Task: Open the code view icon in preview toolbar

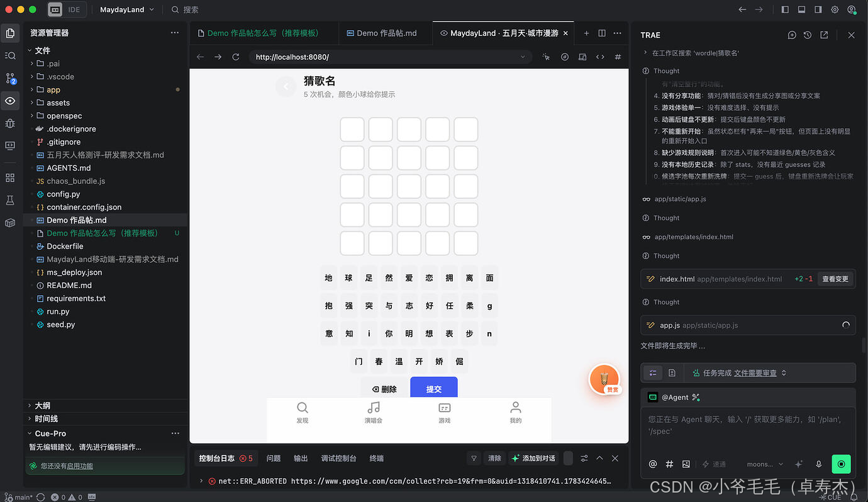Action: tap(600, 57)
